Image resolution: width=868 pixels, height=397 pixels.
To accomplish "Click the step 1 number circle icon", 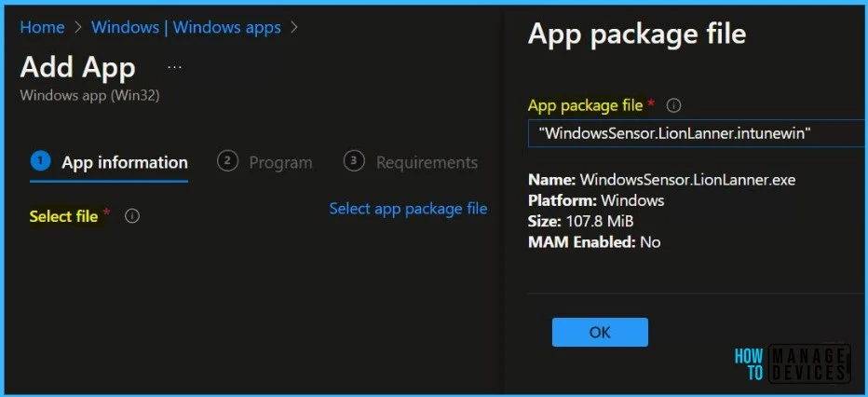I will [40, 161].
